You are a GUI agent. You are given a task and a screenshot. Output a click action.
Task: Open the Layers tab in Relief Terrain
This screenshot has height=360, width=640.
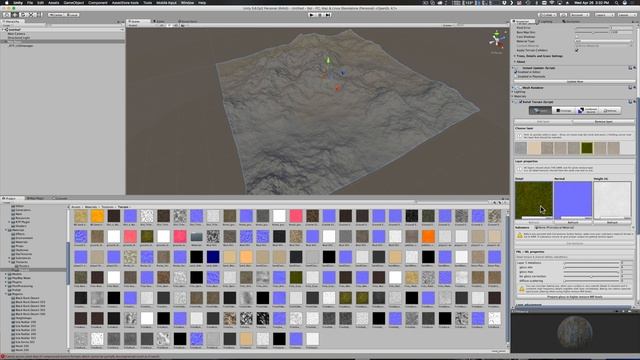click(x=540, y=111)
